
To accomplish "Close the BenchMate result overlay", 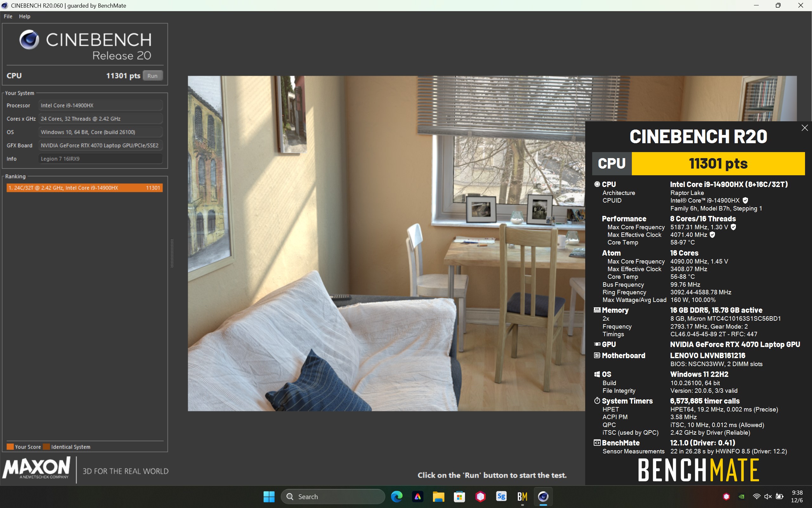I will (804, 128).
